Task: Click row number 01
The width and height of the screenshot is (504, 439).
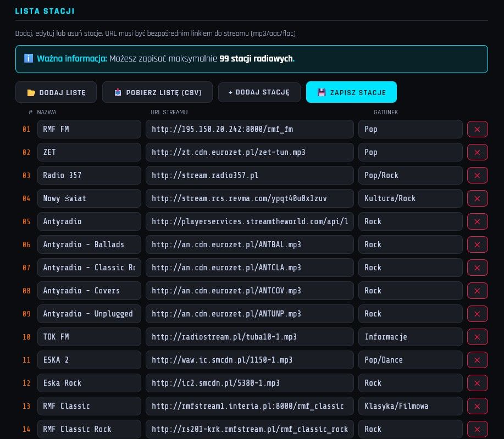Action: [x=26, y=129]
